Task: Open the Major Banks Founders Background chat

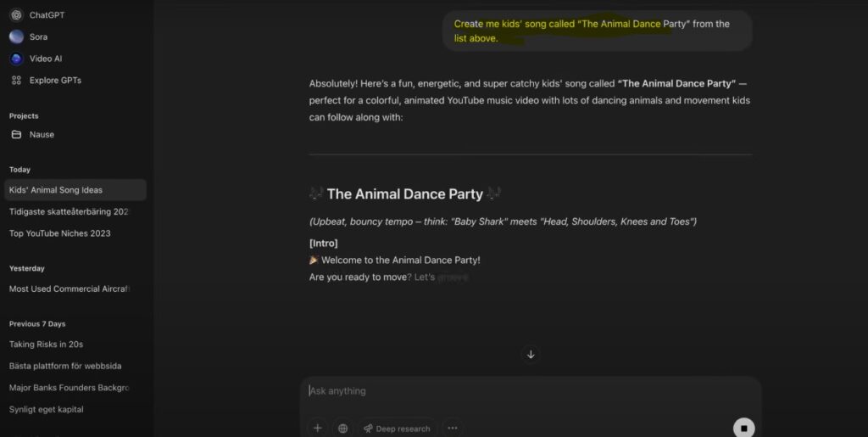Action: pos(69,388)
